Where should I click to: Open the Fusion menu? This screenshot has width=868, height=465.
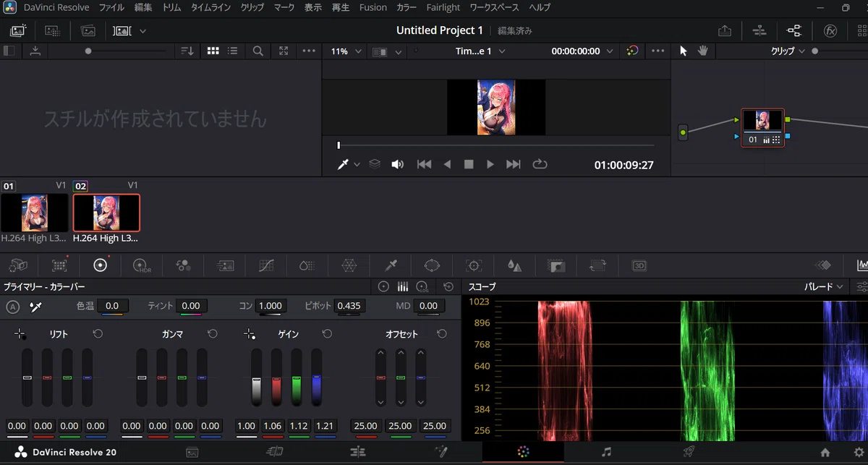click(x=373, y=7)
